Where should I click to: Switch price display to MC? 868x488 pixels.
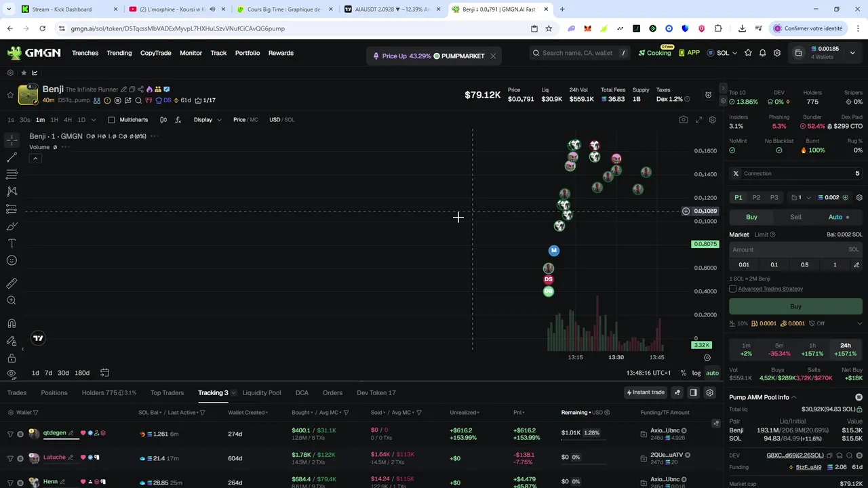(254, 120)
